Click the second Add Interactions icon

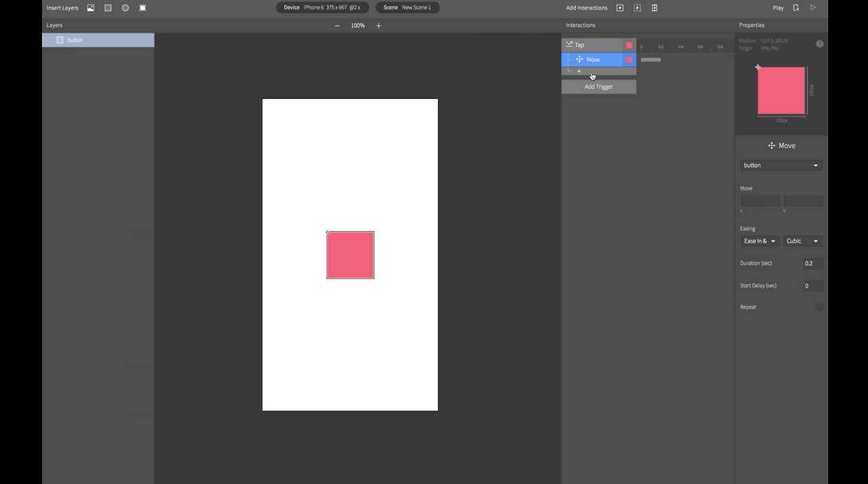pyautogui.click(x=637, y=8)
